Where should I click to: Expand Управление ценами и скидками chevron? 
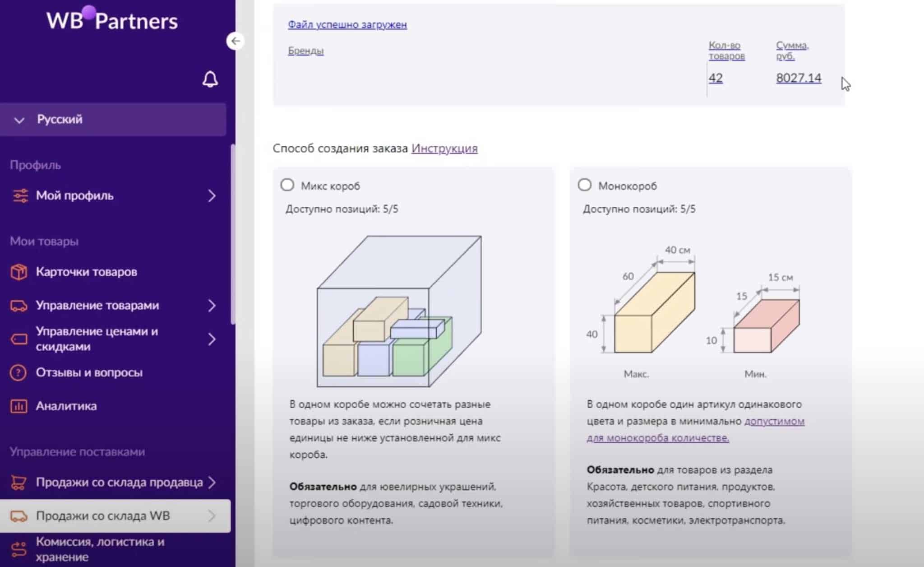pos(212,339)
